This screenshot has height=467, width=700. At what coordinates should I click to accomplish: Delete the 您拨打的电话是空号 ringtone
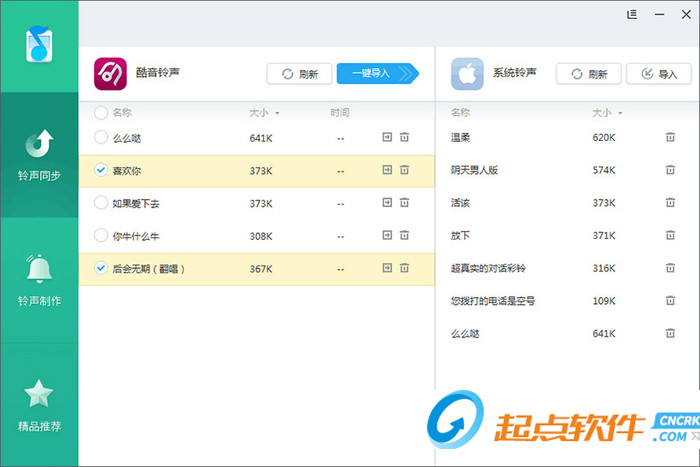pos(670,300)
